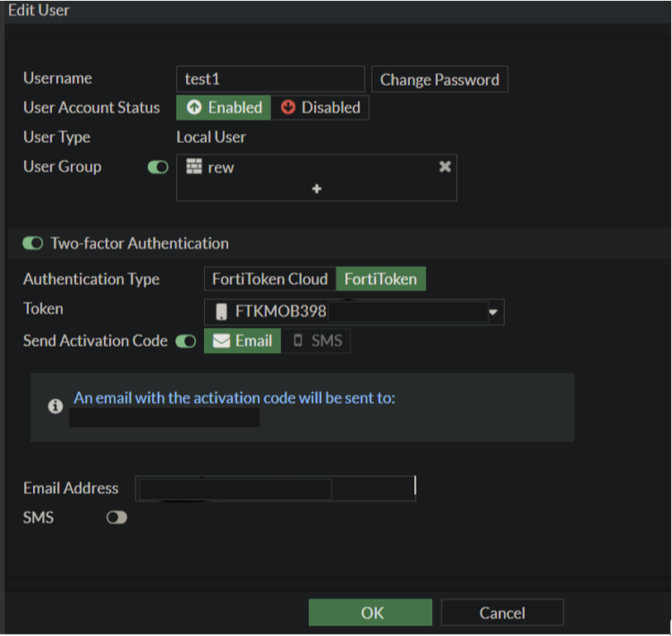Click the mobile token icon beside FTKMOB398

click(x=222, y=312)
